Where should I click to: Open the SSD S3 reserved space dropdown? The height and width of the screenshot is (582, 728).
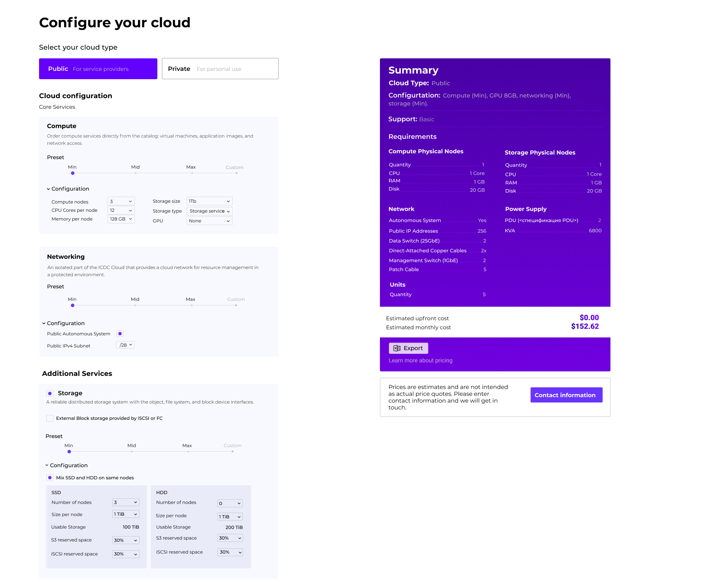[x=126, y=540]
